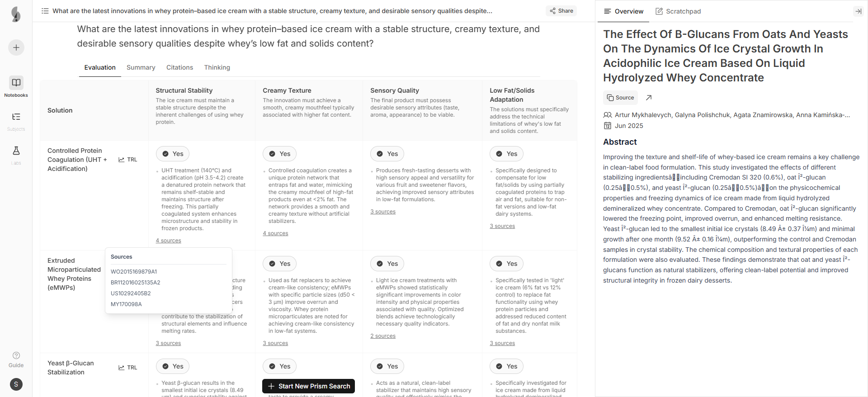Screen dimensions: 868x397
Task: Switch to the Scratchpad tab
Action: point(678,11)
